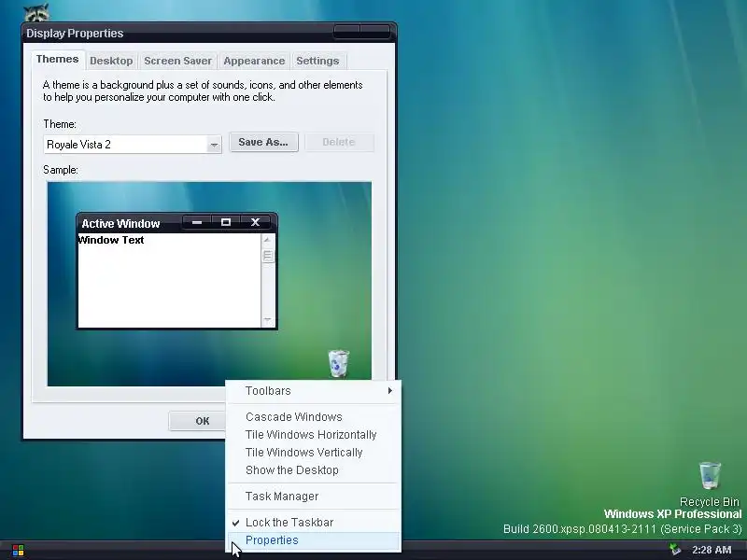
Task: Expand the Toolbars submenu arrow
Action: point(390,390)
